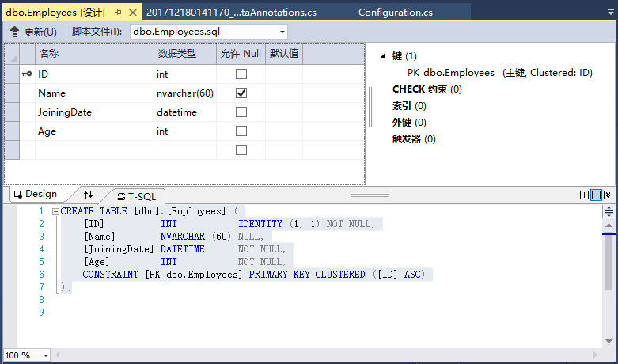
Task: Toggle Allow Null checkbox for ID column
Action: (241, 74)
